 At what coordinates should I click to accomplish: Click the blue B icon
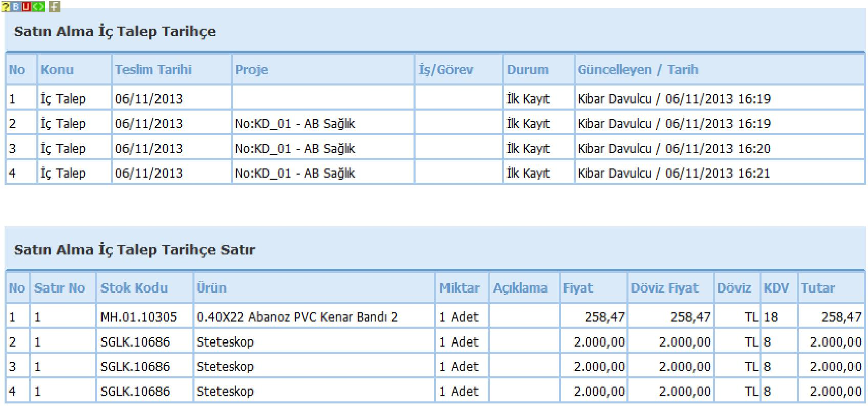[16, 7]
